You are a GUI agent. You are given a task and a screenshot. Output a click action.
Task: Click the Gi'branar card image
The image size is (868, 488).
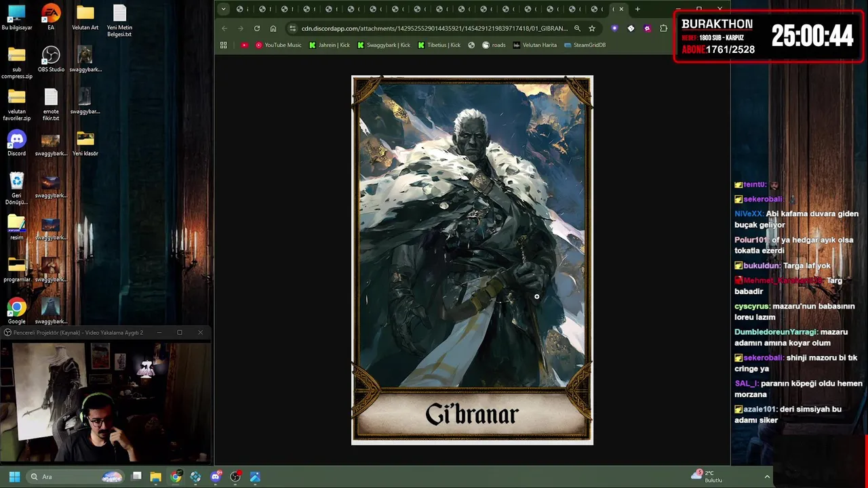pos(472,260)
